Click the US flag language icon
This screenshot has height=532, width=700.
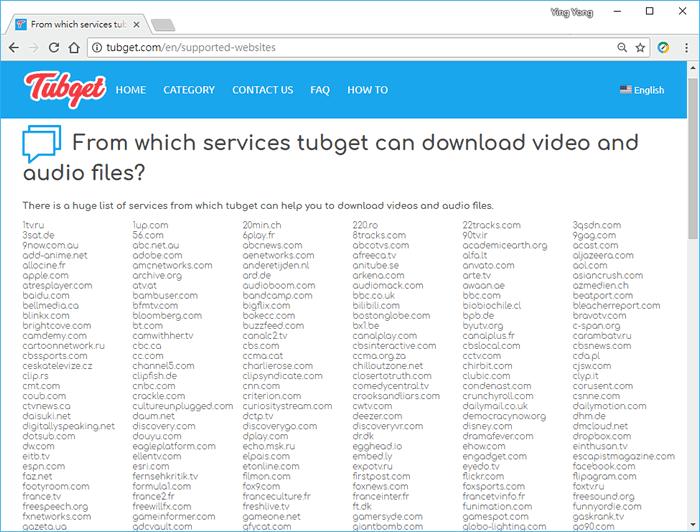pyautogui.click(x=625, y=90)
